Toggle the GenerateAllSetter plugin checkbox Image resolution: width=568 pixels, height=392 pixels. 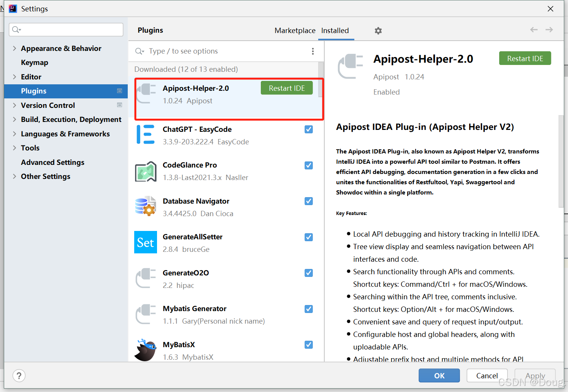point(309,237)
